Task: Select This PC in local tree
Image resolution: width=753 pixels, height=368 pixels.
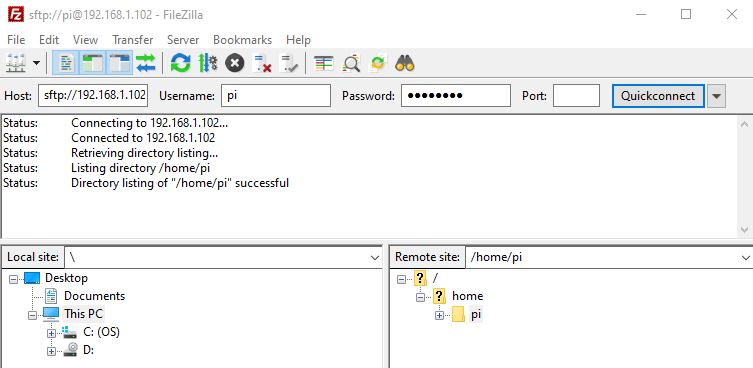Action: [83, 314]
